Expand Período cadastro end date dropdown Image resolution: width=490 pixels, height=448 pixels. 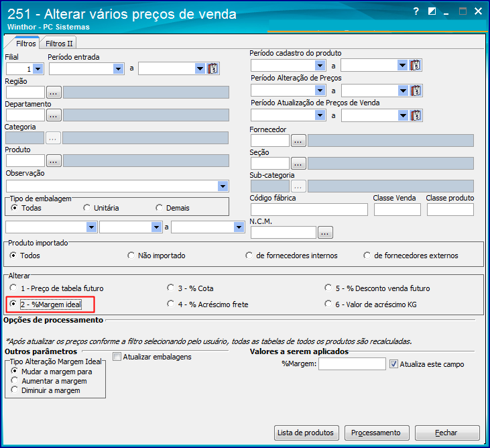(402, 65)
